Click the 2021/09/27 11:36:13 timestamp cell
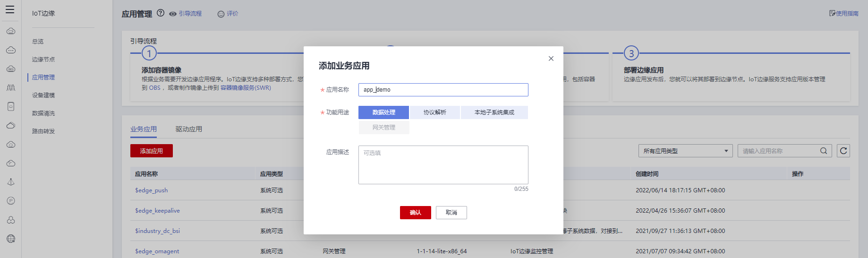This screenshot has height=258, width=868. (x=680, y=231)
